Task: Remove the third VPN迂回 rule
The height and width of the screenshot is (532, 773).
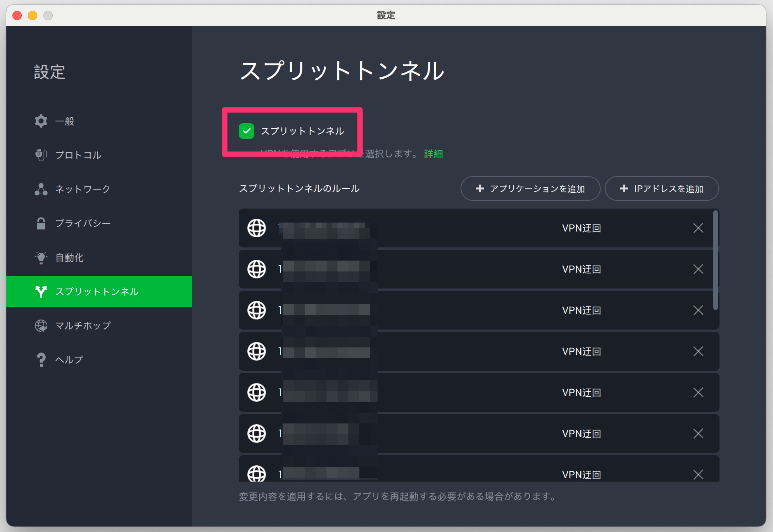Action: [698, 310]
